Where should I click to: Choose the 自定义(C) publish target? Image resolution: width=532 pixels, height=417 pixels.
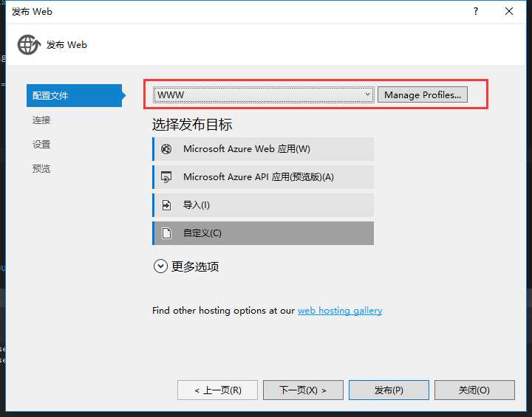coord(263,233)
